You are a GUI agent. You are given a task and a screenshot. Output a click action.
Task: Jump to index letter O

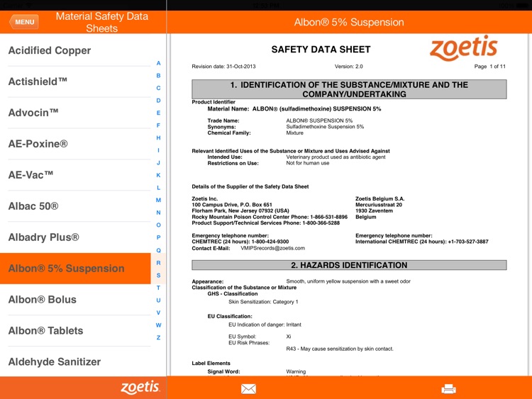[x=158, y=225]
